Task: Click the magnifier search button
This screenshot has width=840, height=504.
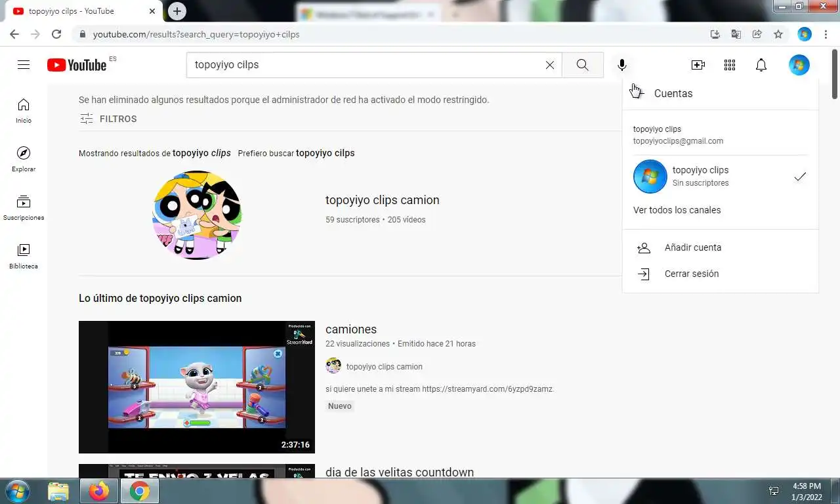Action: point(582,65)
